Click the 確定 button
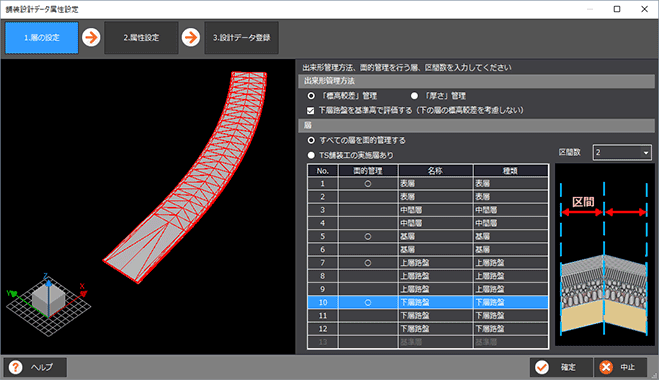This screenshot has width=659, height=380. [561, 367]
